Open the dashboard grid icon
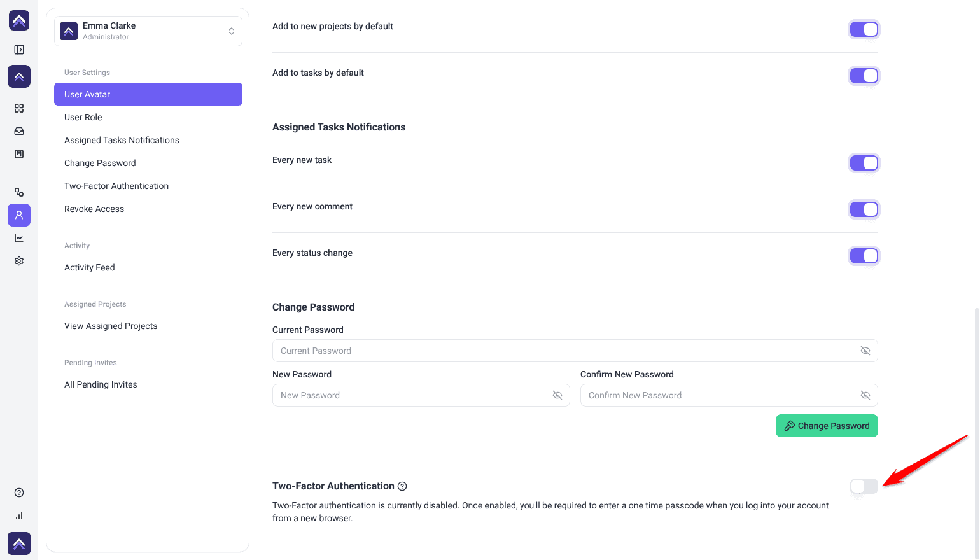 click(x=19, y=108)
